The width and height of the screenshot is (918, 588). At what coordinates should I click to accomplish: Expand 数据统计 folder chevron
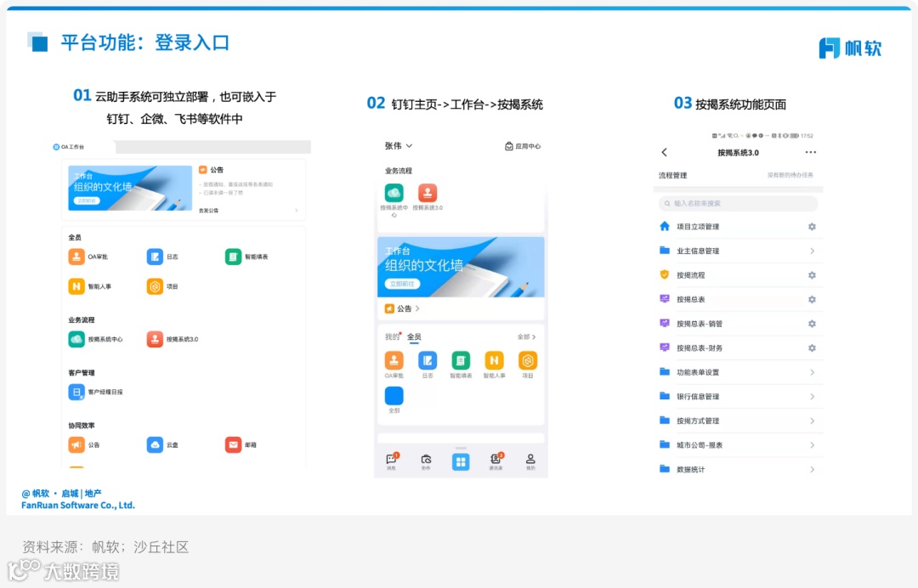click(812, 469)
